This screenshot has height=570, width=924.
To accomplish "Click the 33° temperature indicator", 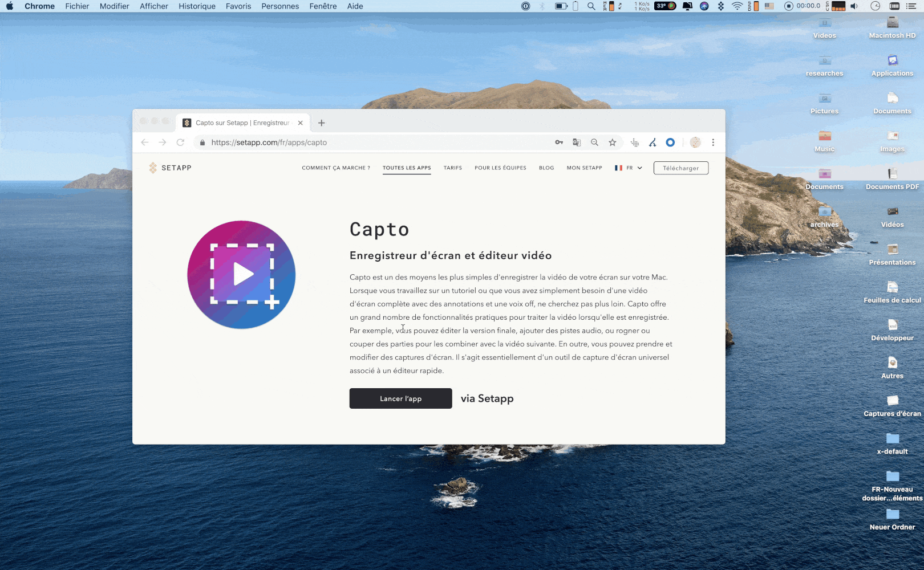I will click(x=665, y=6).
